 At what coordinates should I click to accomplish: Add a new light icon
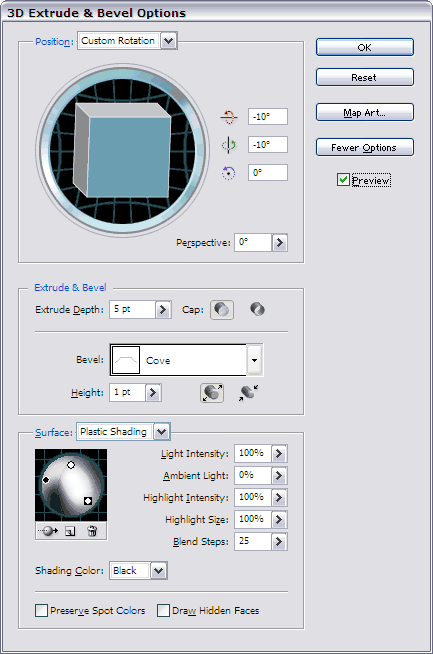click(x=70, y=531)
